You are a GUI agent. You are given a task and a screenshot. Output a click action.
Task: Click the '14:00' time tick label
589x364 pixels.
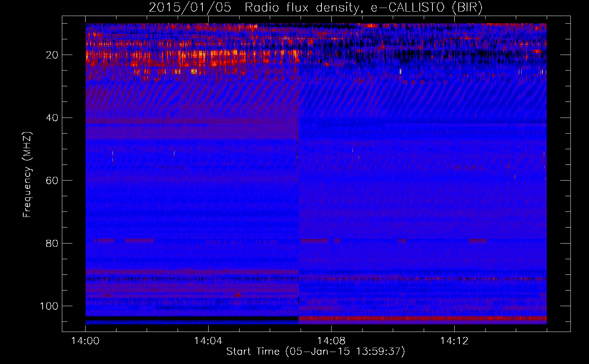[85, 341]
